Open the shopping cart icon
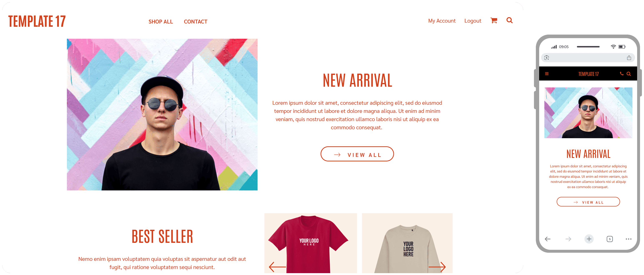The height and width of the screenshot is (275, 644). [x=494, y=20]
